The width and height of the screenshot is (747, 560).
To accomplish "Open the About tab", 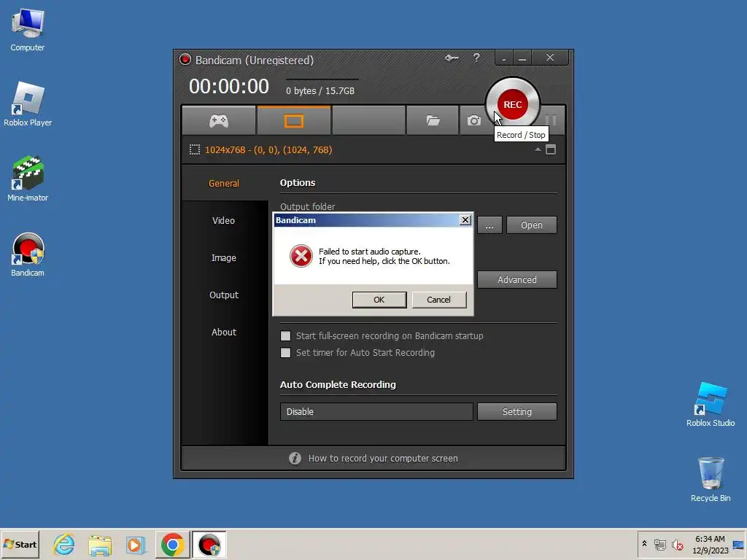I will click(x=224, y=332).
